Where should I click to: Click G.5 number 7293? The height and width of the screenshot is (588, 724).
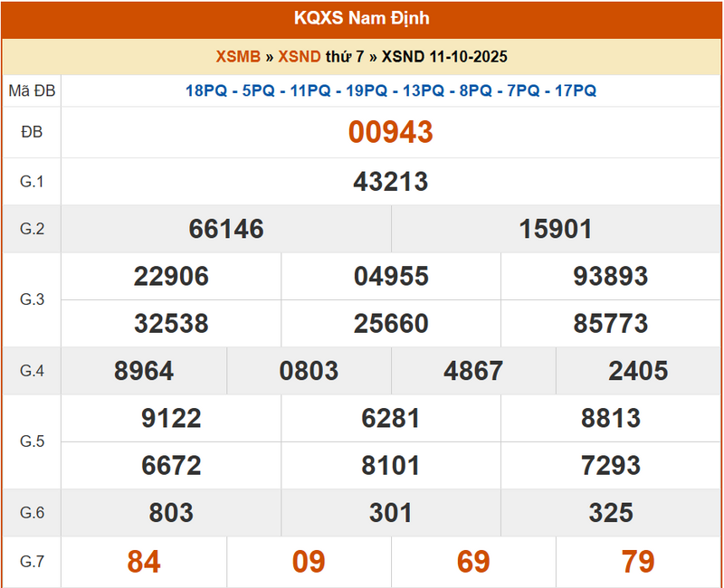click(611, 465)
